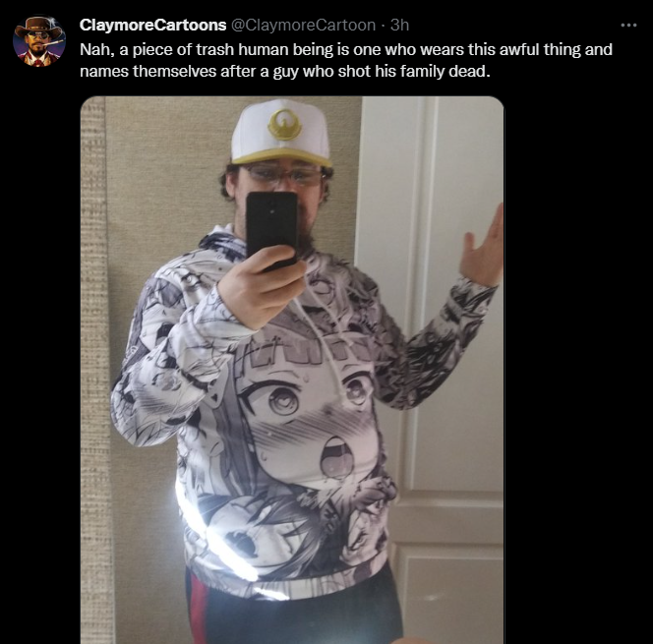Image resolution: width=653 pixels, height=644 pixels.
Task: Open ClaymoreCartoons' profile avatar picture
Action: 39,41
